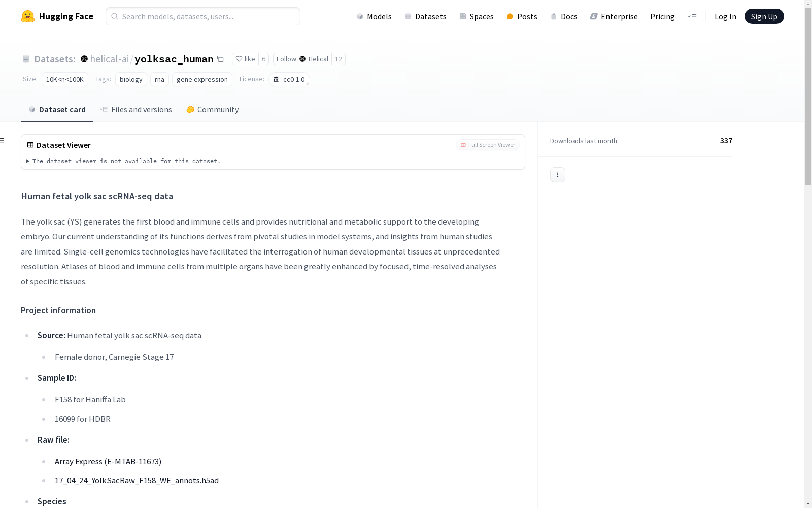The image size is (812, 508).
Task: Copy dataset name with the copy icon
Action: coord(220,59)
